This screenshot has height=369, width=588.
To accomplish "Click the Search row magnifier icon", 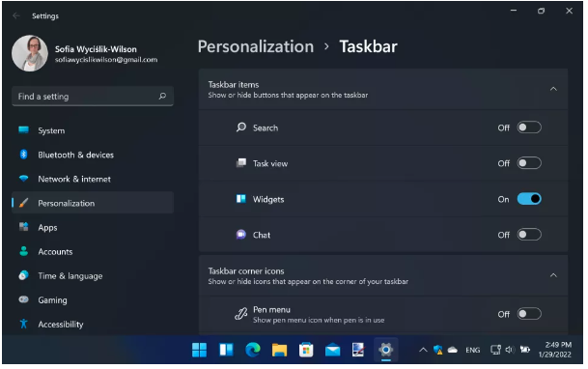I will pos(241,128).
